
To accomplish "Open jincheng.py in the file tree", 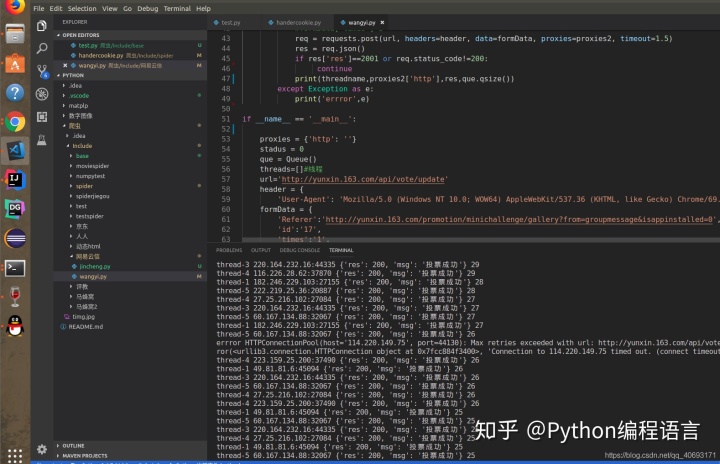I will (x=95, y=266).
